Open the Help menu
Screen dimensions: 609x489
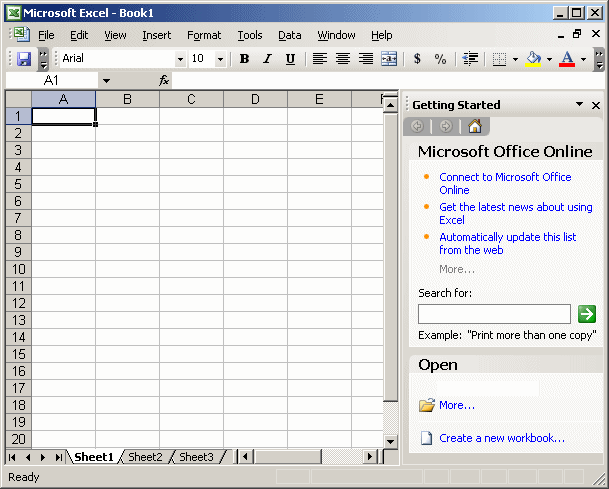[381, 35]
